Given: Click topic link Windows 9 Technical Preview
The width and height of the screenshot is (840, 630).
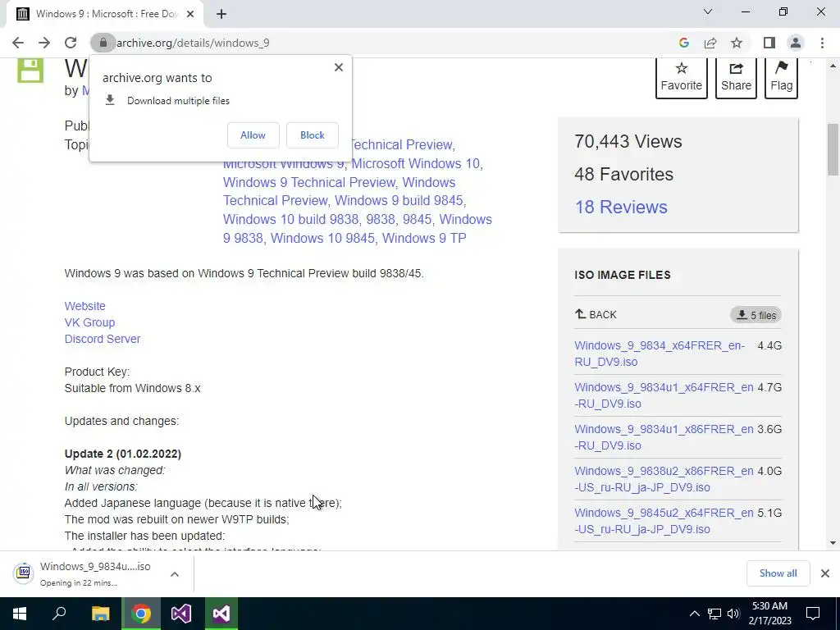Looking at the screenshot, I should point(309,182).
